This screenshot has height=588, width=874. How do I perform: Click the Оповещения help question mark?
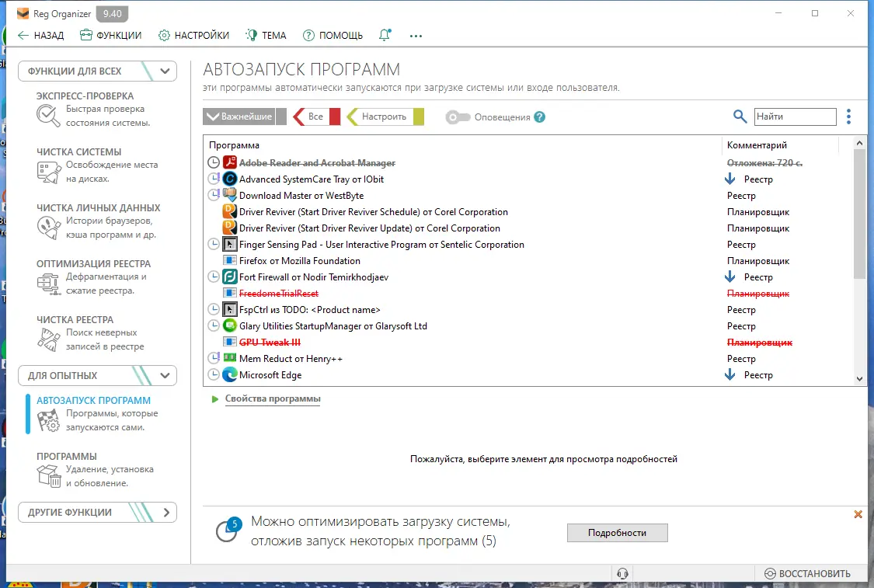[x=540, y=117]
